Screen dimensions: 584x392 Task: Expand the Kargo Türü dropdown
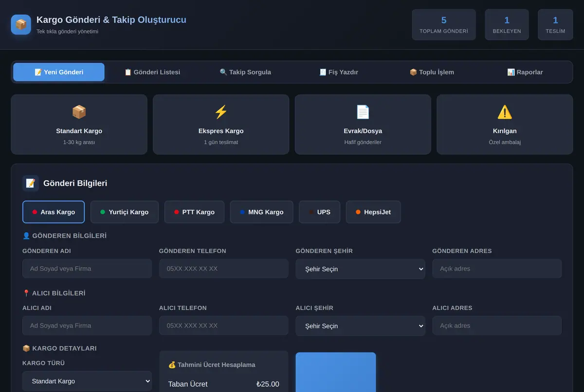pyautogui.click(x=87, y=381)
